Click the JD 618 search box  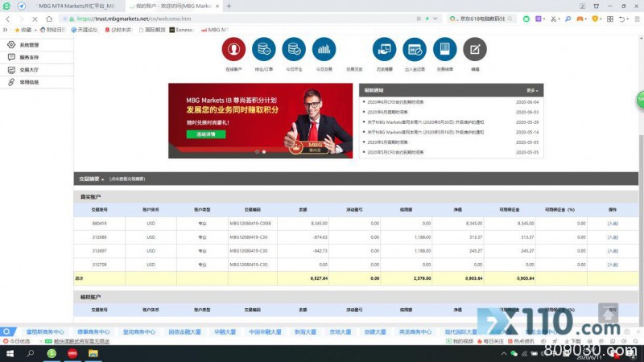tap(481, 19)
